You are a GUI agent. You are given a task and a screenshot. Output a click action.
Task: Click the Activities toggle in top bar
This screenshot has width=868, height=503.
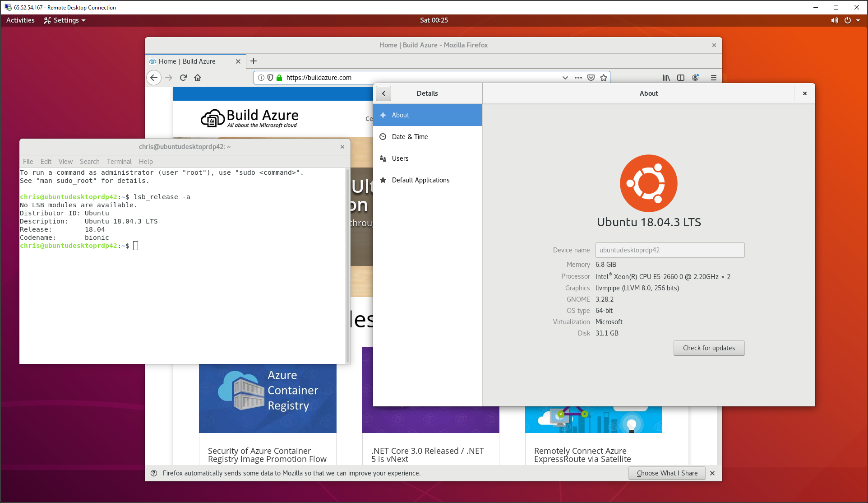[x=20, y=20]
